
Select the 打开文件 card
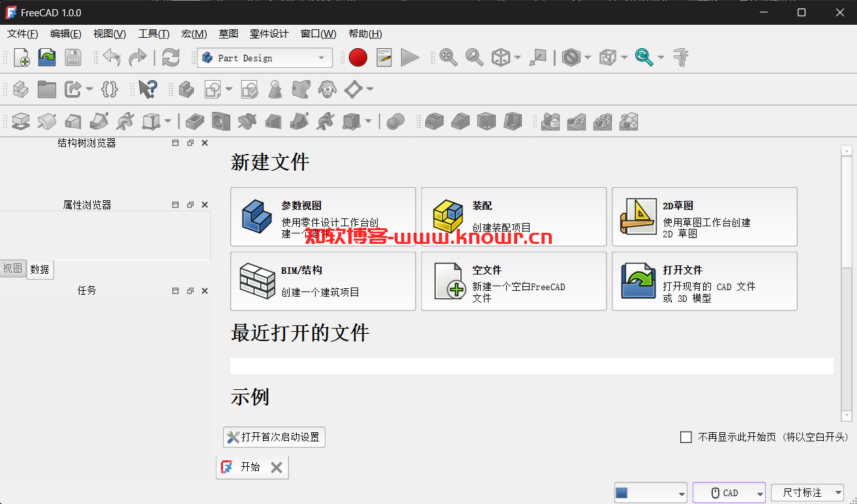click(x=704, y=281)
